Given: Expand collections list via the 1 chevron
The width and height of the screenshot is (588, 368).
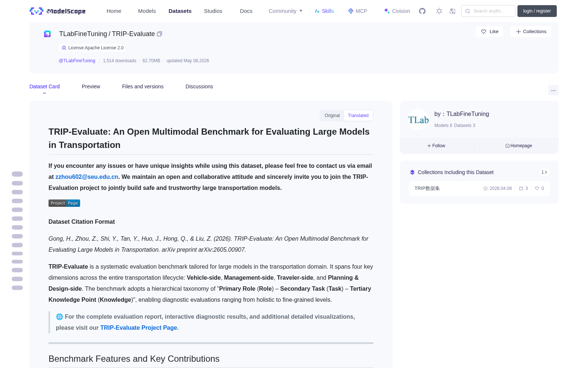Looking at the screenshot, I should tap(544, 172).
